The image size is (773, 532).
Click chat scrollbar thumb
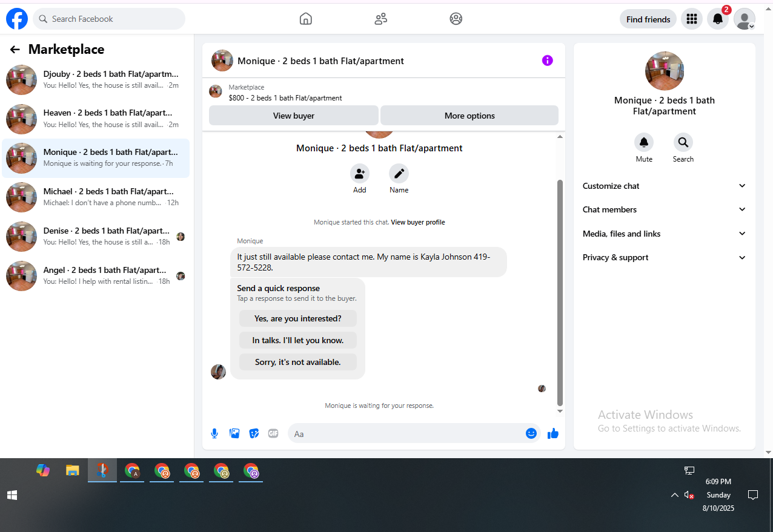(560, 293)
